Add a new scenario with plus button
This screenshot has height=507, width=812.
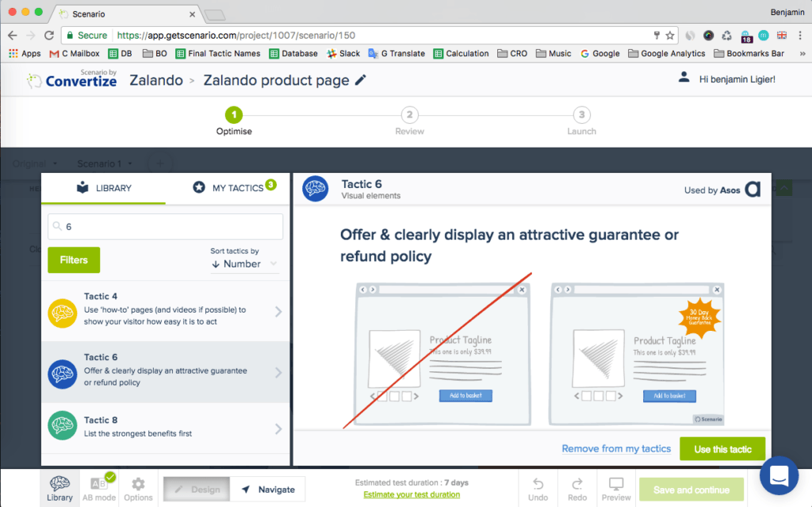click(160, 163)
